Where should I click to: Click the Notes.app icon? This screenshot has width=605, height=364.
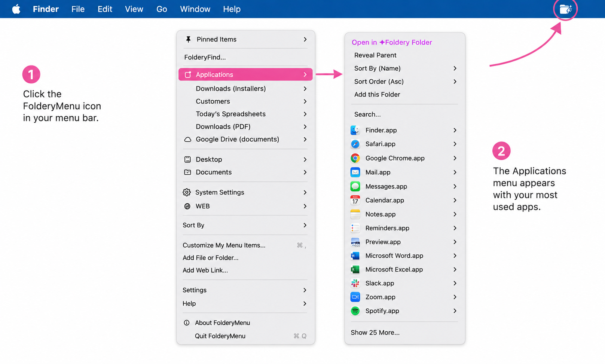coord(355,214)
